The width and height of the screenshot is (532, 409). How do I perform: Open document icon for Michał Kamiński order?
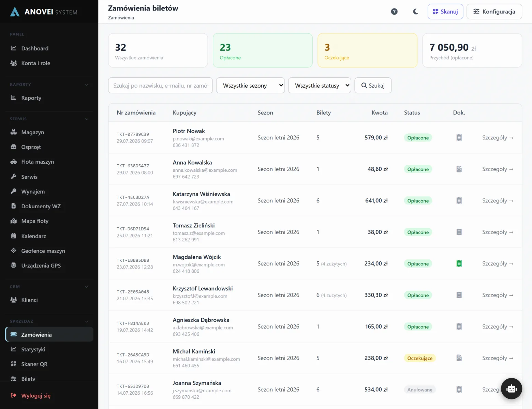459,358
